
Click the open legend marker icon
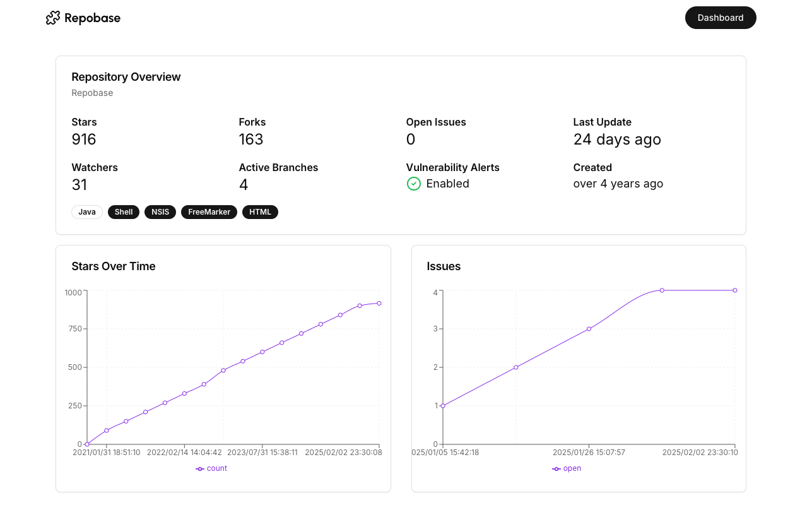point(556,469)
